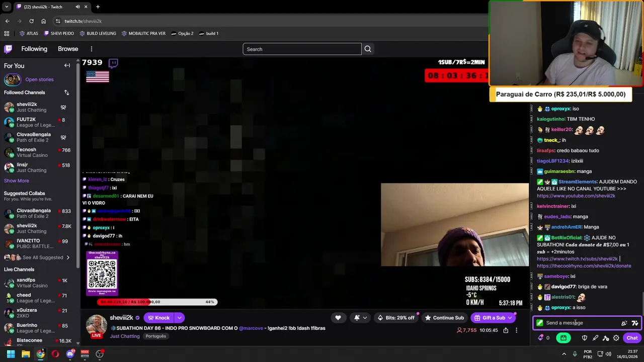644x362 pixels.
Task: Click the green moderator sword badge in chat box
Action: [540, 323]
